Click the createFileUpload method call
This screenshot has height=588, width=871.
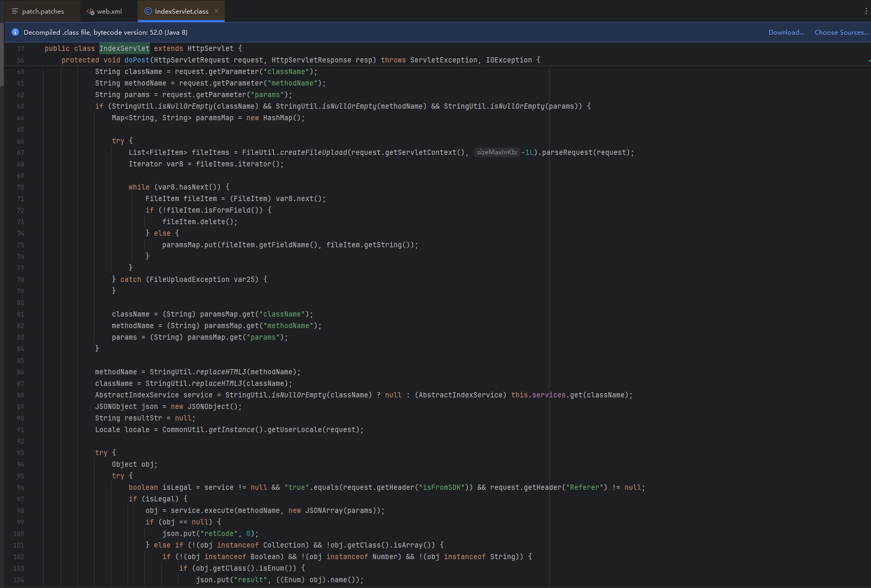point(314,152)
